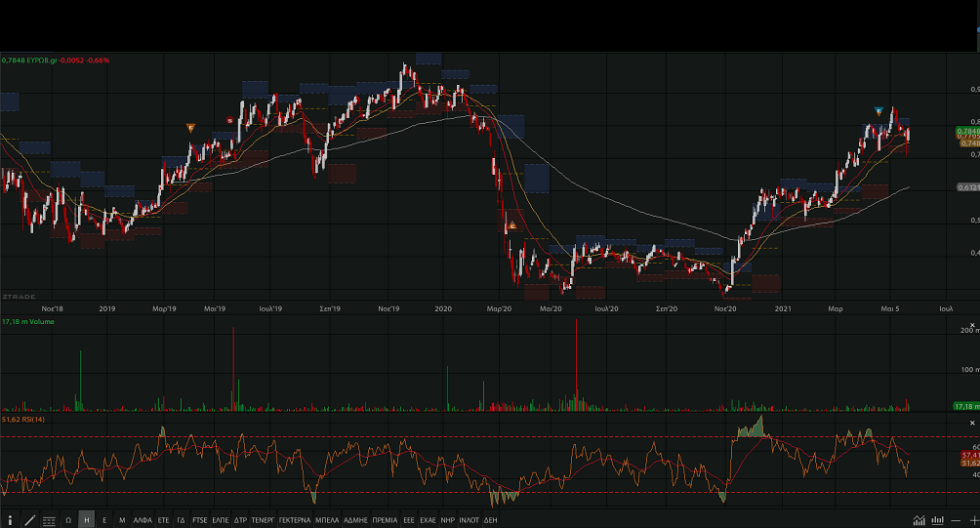The width and height of the screenshot is (980, 528).
Task: Click the info icon in bottom toolbar
Action: [11, 520]
